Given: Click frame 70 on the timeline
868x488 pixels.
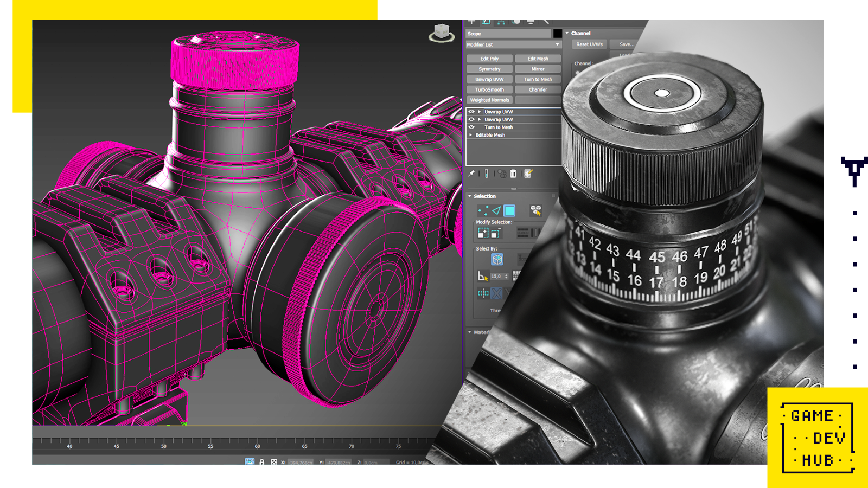Looking at the screenshot, I should click(x=351, y=446).
